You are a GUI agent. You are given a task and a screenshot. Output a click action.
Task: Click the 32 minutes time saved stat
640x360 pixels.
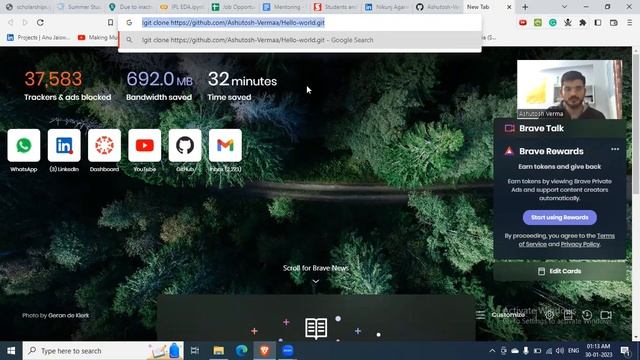[242, 86]
